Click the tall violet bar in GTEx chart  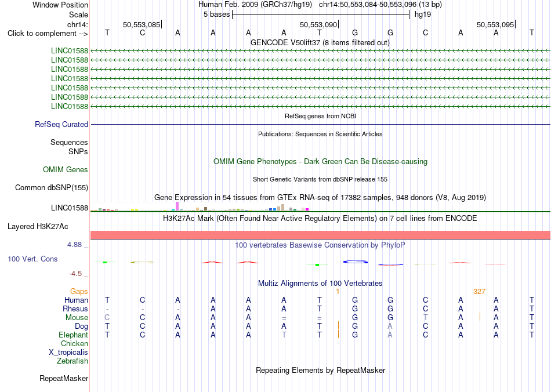[x=177, y=206]
